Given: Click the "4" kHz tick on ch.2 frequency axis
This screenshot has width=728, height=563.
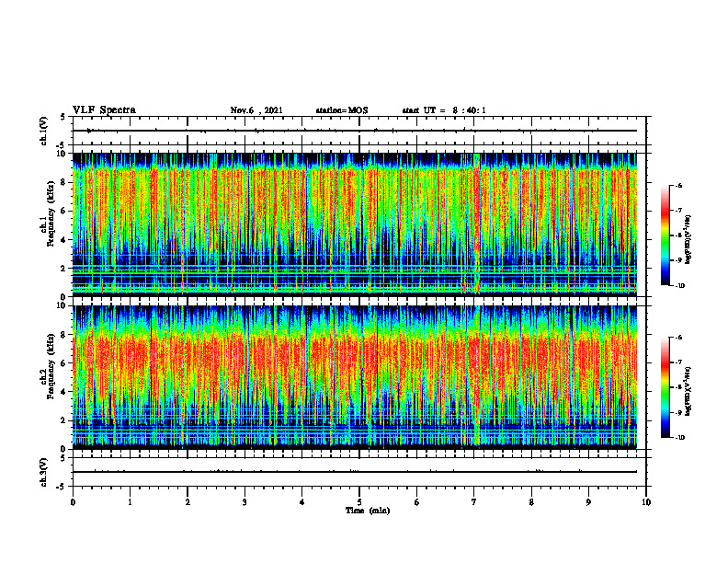Looking at the screenshot, I should click(63, 392).
